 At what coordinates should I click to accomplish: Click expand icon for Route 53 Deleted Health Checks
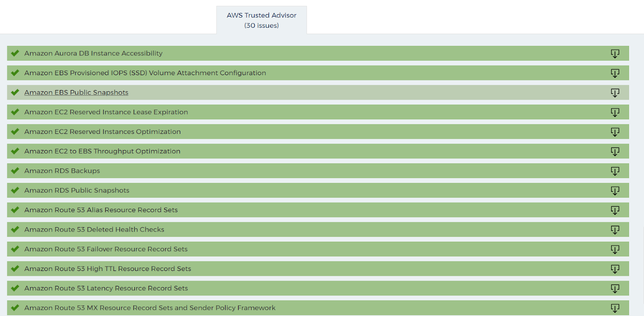(x=615, y=230)
